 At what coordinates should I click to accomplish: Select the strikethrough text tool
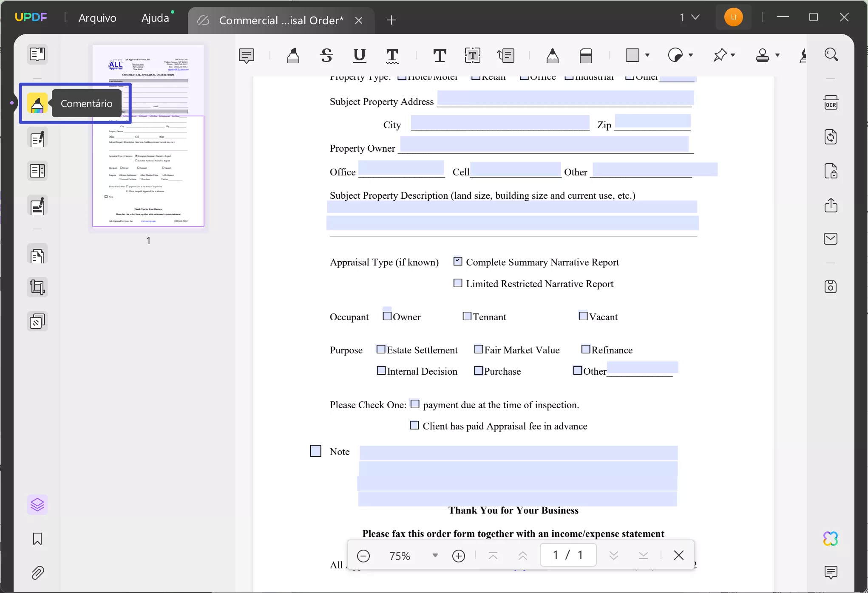(326, 56)
